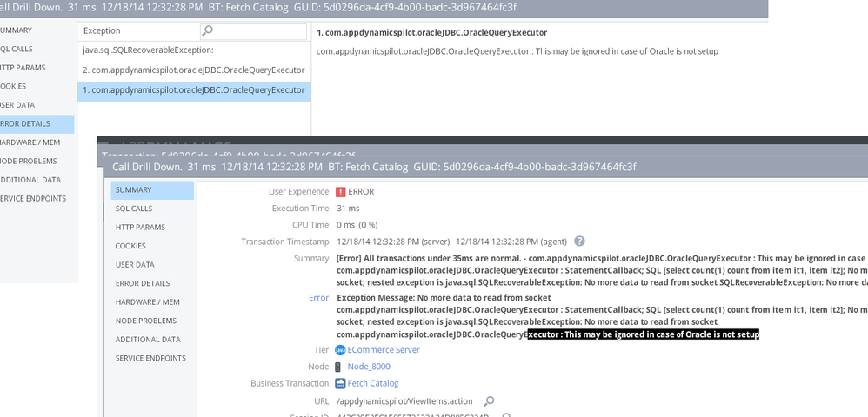Select USER DATA tab in the back window
Image resolution: width=868 pixels, height=417 pixels.
tap(37, 105)
